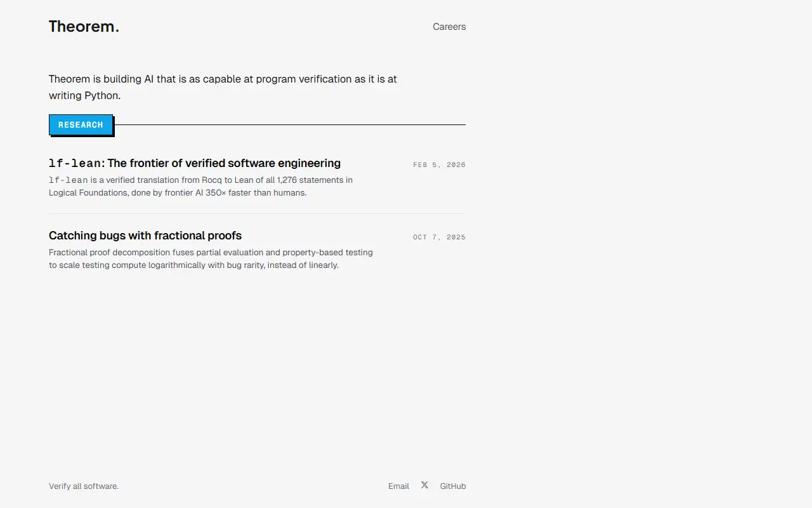The image size is (812, 508).
Task: Click the lf-lean summary about Rocq to Lean
Action: [x=200, y=186]
